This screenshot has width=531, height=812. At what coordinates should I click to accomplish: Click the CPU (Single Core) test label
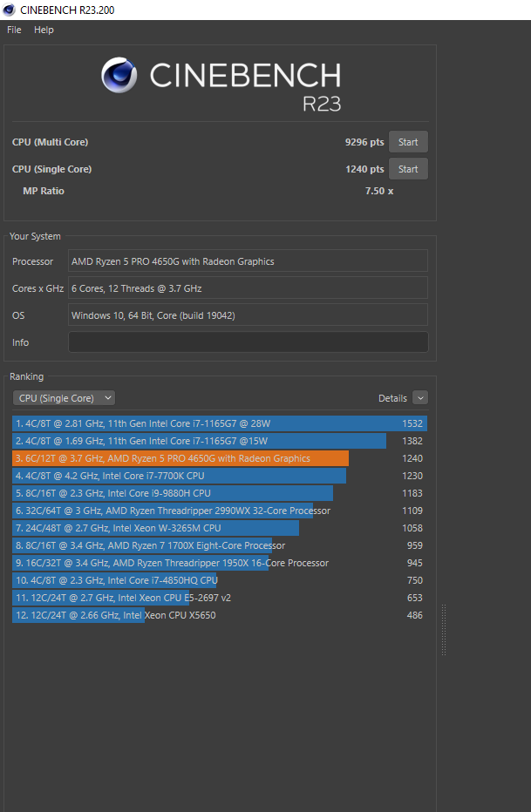(x=51, y=169)
